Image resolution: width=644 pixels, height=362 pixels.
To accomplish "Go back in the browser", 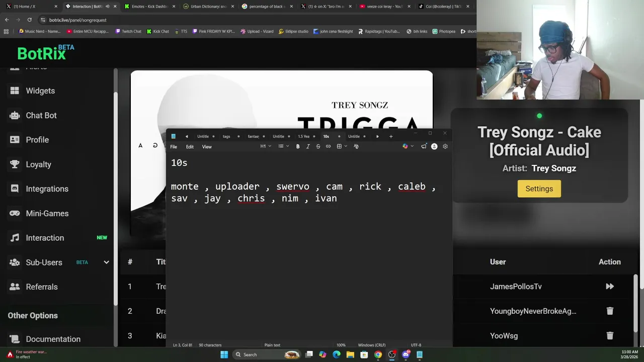I will [x=7, y=20].
